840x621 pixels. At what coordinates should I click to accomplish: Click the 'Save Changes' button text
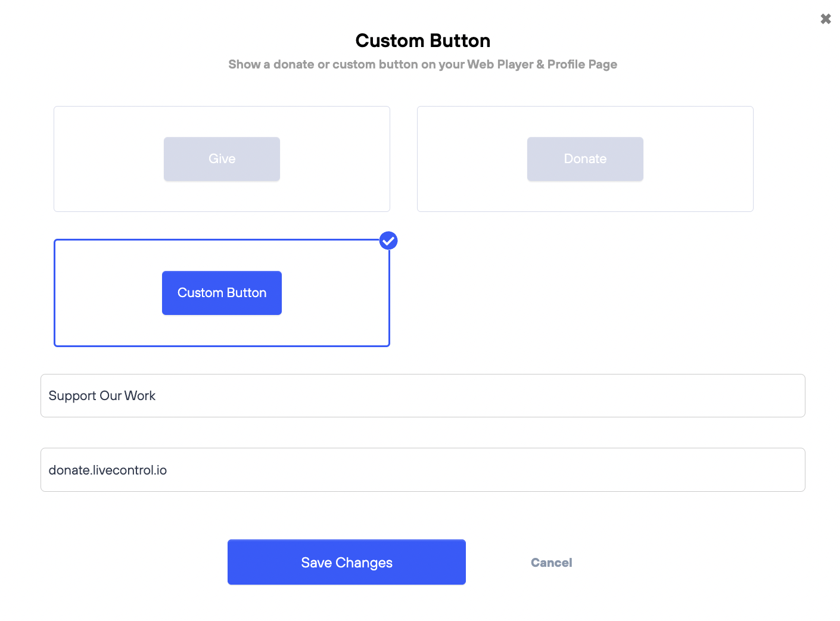pos(347,563)
